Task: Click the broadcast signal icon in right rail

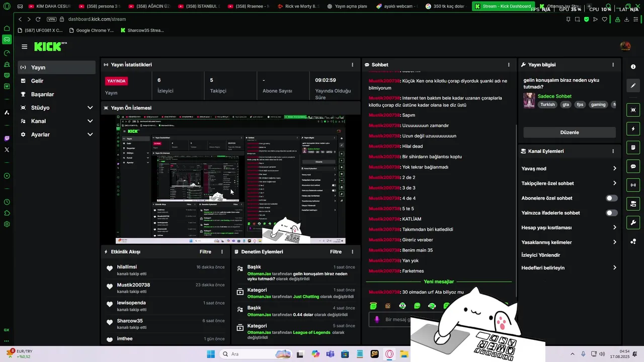Action: click(633, 185)
